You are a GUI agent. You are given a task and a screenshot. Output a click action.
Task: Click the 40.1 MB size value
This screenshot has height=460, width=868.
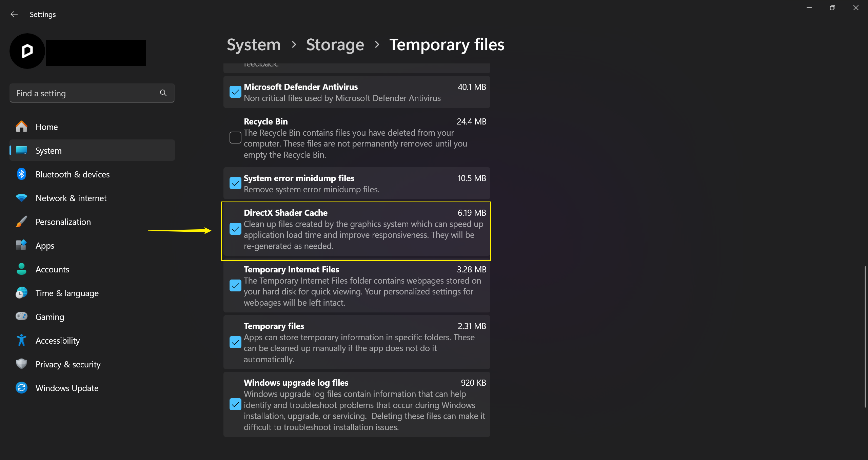[x=472, y=87]
